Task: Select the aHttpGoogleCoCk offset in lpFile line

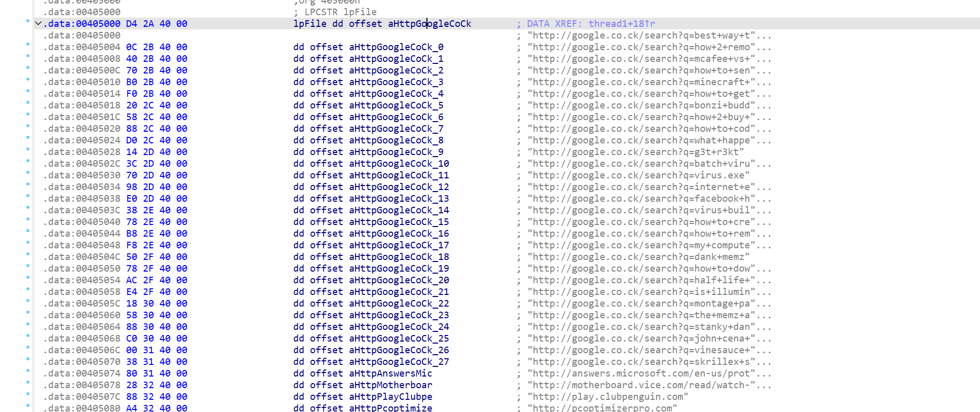Action: pyautogui.click(x=429, y=24)
